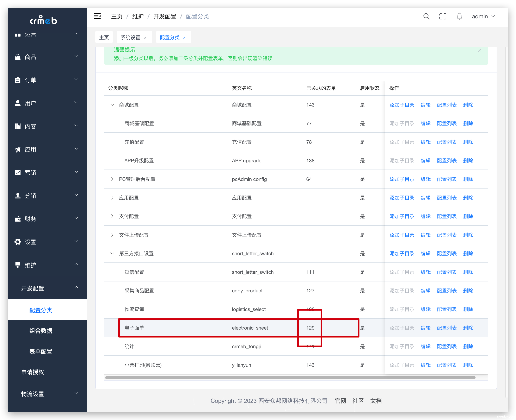Click the sidebar collapse hamburger icon
This screenshot has height=420, width=516.
pos(97,16)
